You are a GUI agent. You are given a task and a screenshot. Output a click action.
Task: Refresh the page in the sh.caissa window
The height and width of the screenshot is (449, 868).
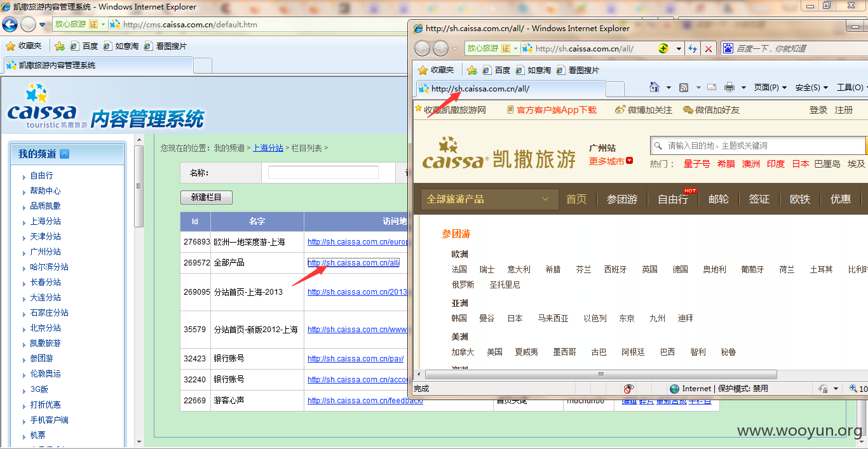coord(692,48)
